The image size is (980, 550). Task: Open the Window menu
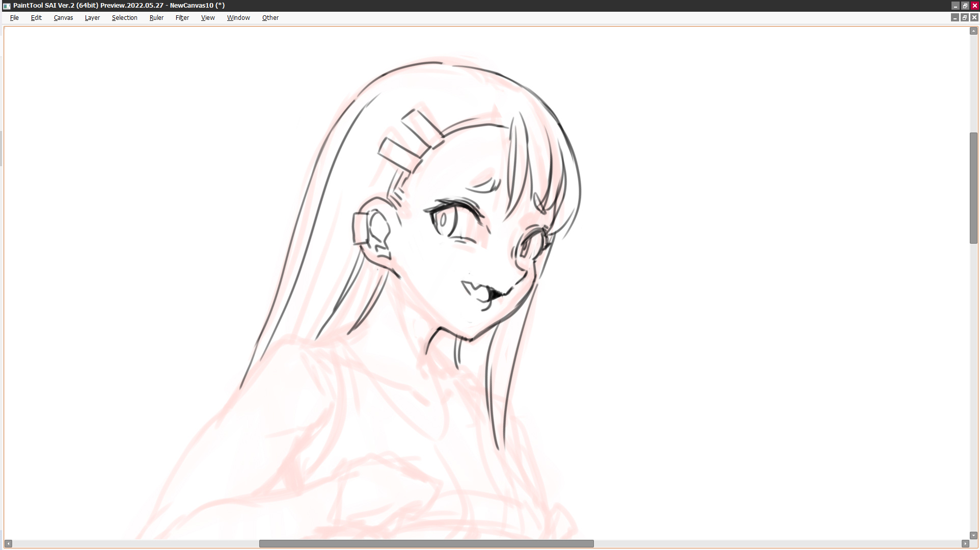pos(238,18)
